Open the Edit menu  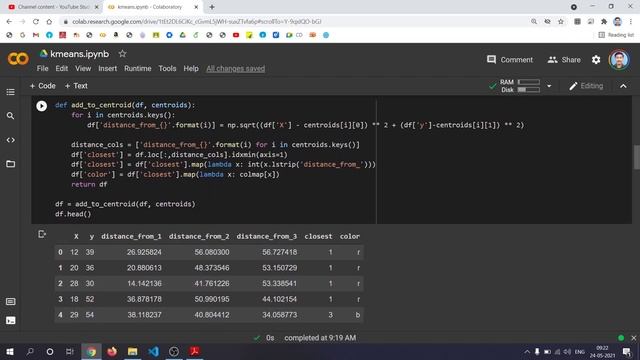coord(62,69)
